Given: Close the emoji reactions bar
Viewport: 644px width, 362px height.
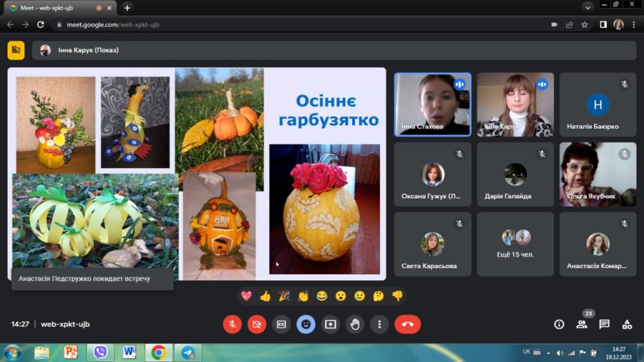Looking at the screenshot, I should [306, 324].
